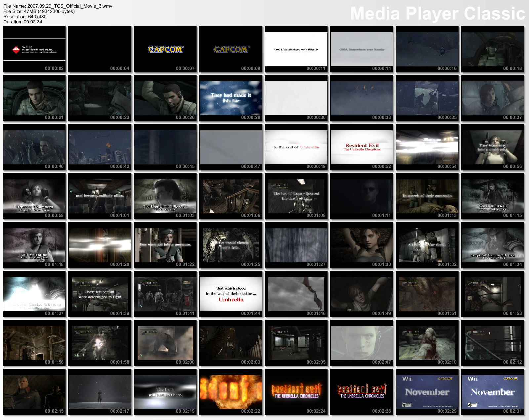Select the all-black frame timestamped 00:00:04
The height and width of the screenshot is (420, 529).
(x=100, y=49)
